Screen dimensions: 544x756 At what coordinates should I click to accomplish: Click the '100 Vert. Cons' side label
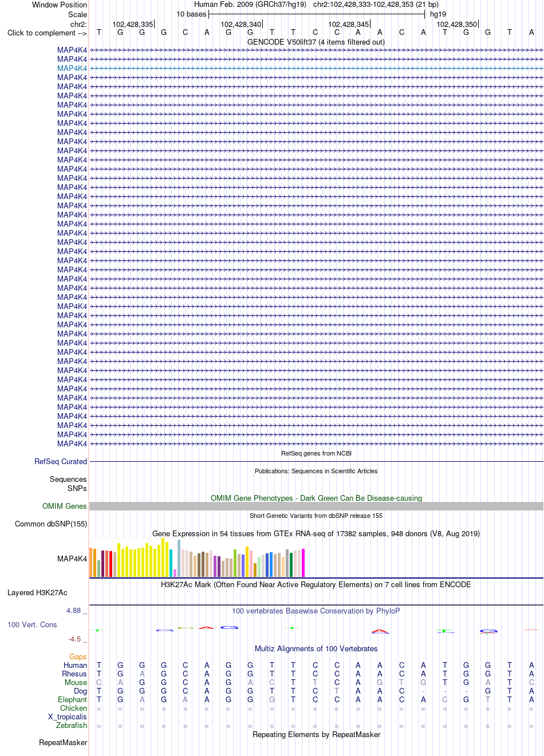tap(32, 624)
